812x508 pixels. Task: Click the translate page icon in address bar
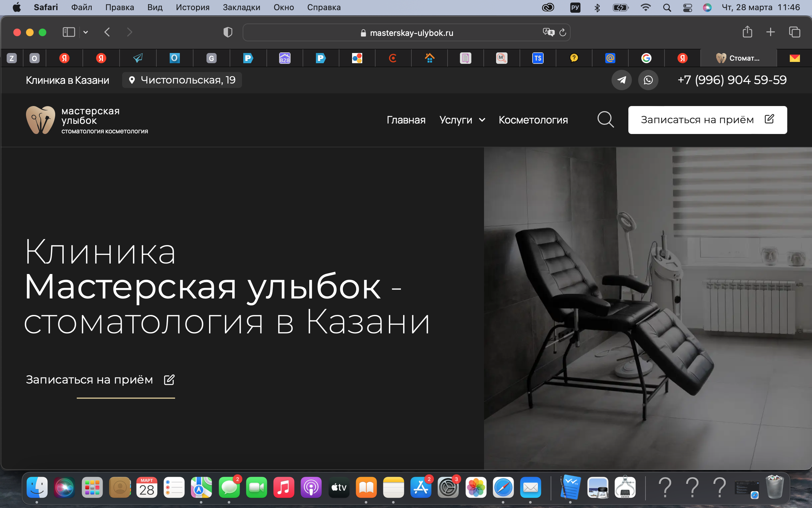tap(549, 32)
